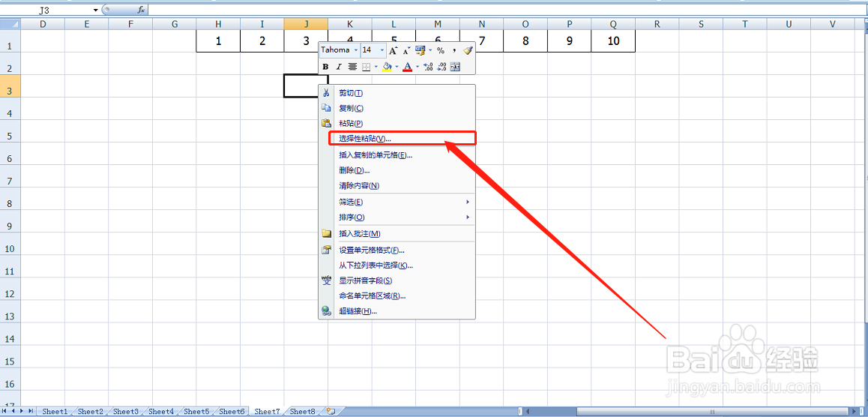
Task: Choose 剪切(T) in context menu
Action: [x=397, y=93]
